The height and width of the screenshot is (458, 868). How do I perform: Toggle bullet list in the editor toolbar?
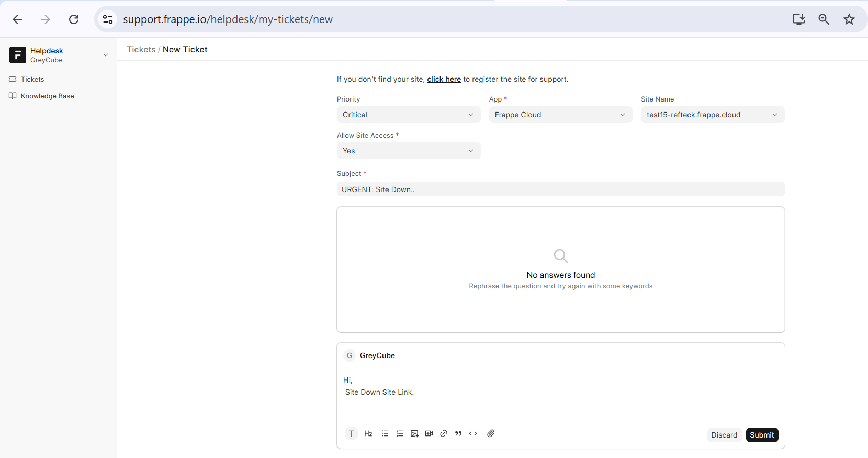pyautogui.click(x=385, y=433)
